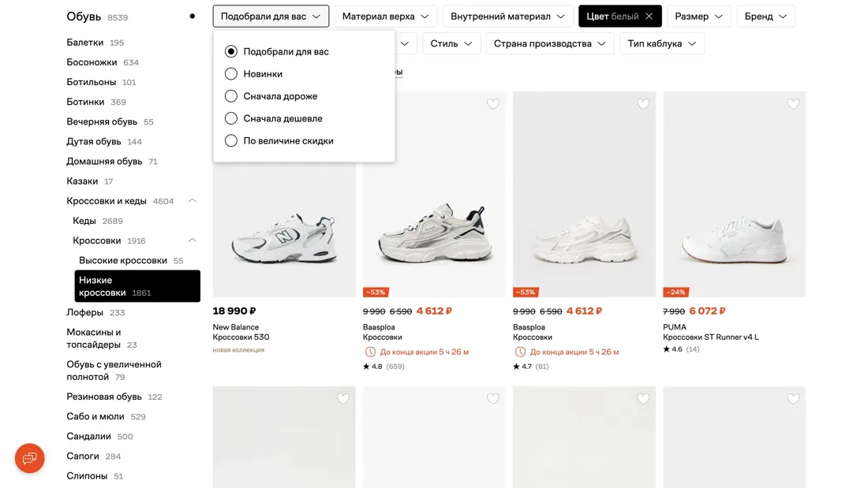
Task: Open the orange chat support icon
Action: click(x=30, y=458)
